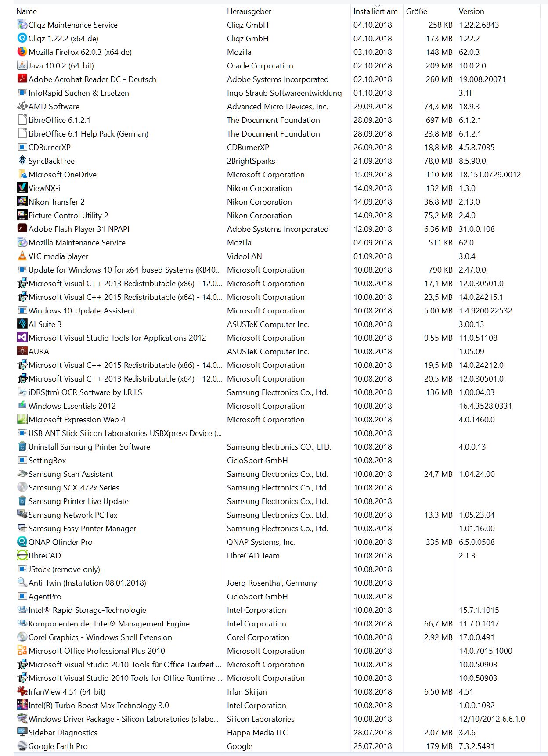Select the QNAP Qfinder Pro icon
Screen dimensions: 548x756
(22, 542)
